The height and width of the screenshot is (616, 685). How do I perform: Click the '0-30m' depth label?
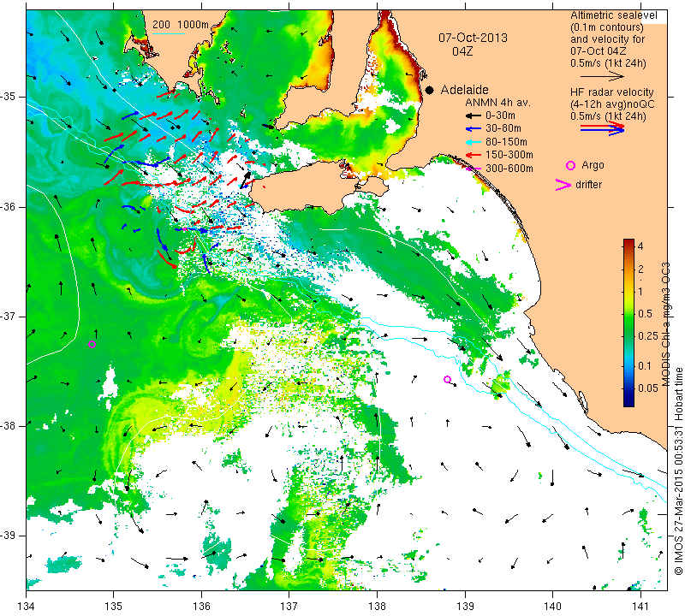tap(500, 115)
